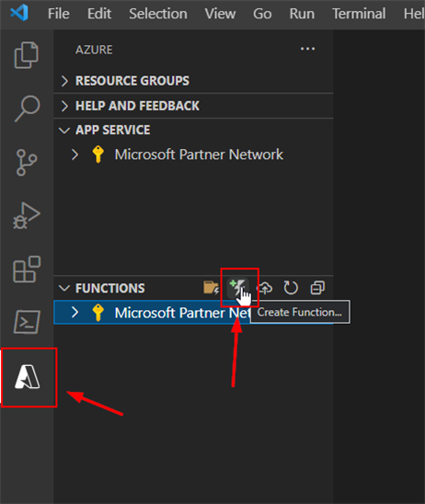425x504 pixels.
Task: Open the Azure panel more actions menu
Action: click(x=307, y=49)
